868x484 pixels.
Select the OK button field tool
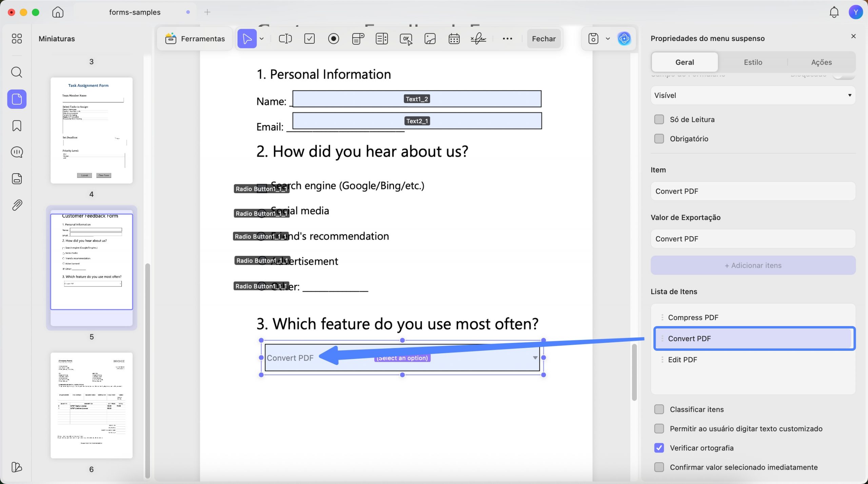[x=406, y=39]
